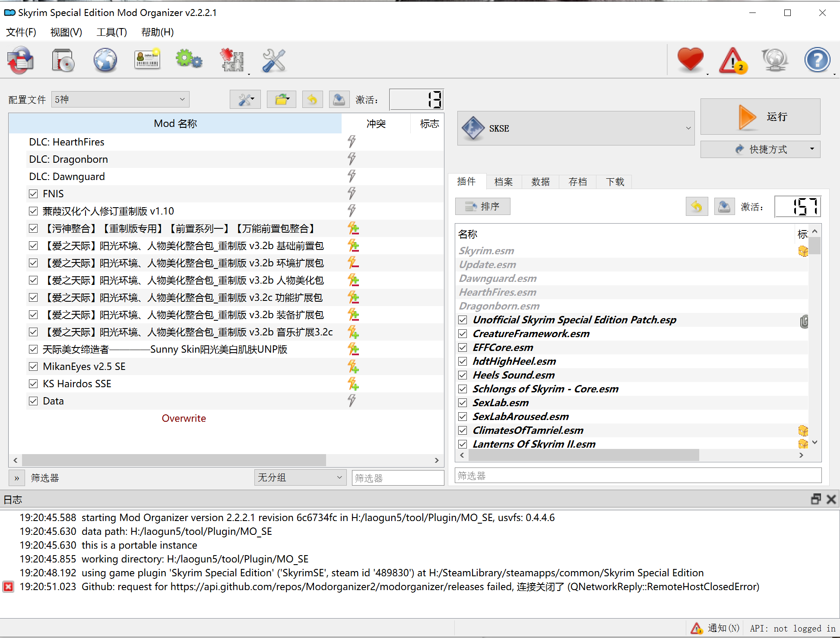Click the blue question mark help icon

[817, 60]
